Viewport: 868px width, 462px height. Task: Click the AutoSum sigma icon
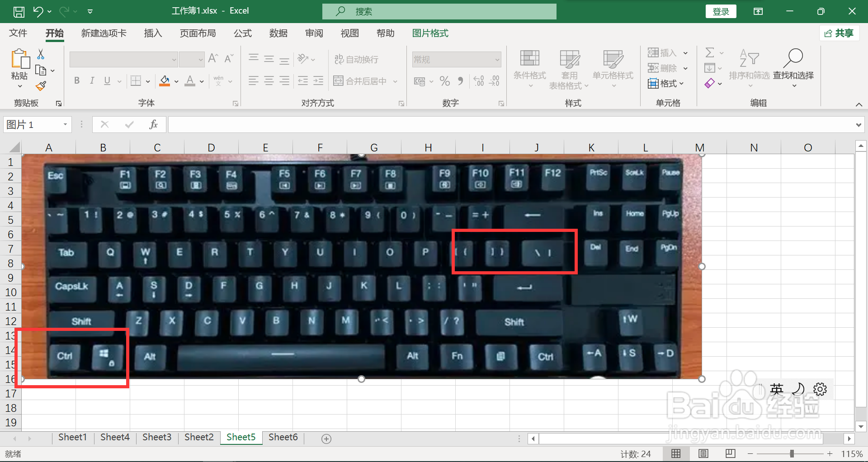click(x=710, y=53)
